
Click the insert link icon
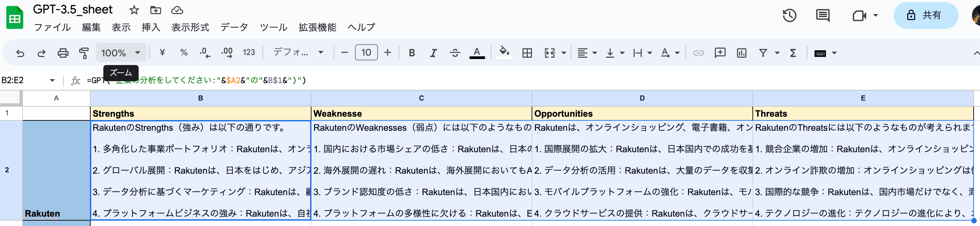click(698, 53)
